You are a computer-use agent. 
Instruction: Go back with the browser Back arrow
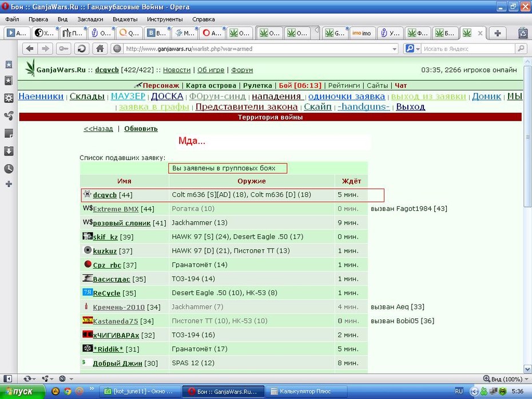click(x=30, y=49)
